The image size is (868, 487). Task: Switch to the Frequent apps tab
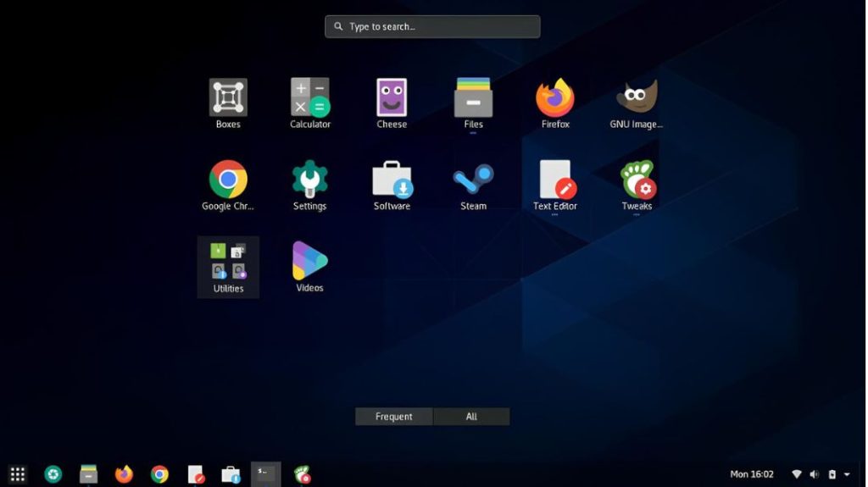click(393, 417)
